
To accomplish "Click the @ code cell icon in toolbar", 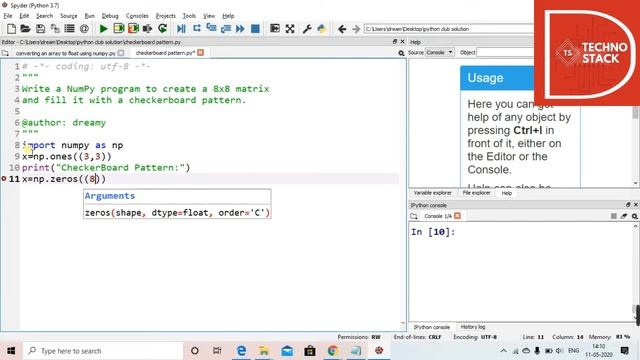I will coord(84,29).
